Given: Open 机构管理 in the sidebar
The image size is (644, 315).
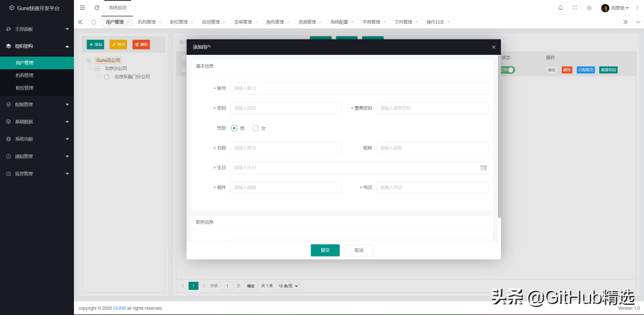Looking at the screenshot, I should pyautogui.click(x=24, y=76).
